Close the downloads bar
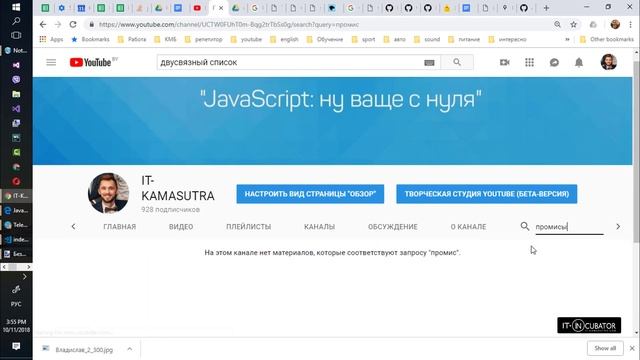The width and height of the screenshot is (640, 360). click(632, 348)
